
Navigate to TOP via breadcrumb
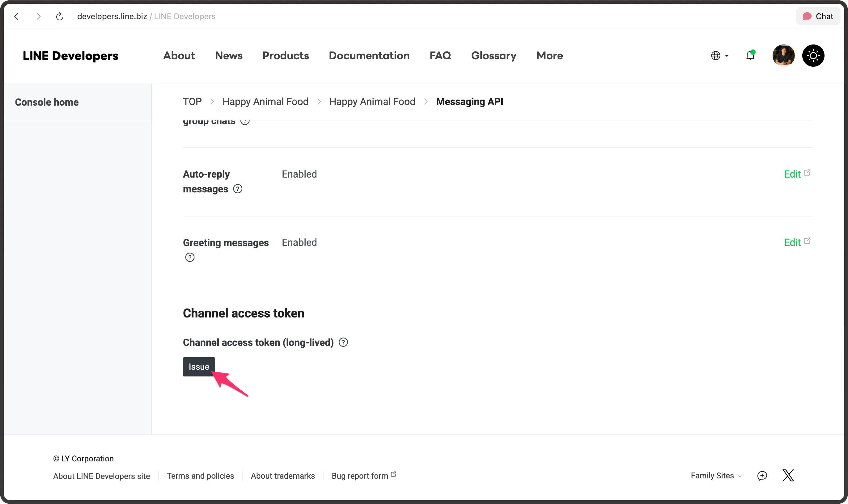point(192,101)
